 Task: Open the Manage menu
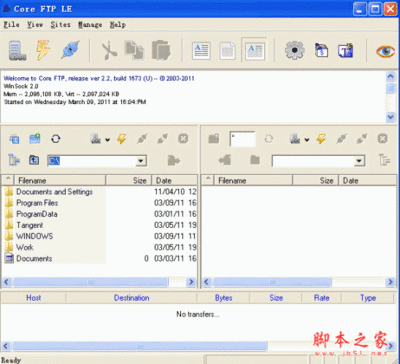[x=90, y=25]
